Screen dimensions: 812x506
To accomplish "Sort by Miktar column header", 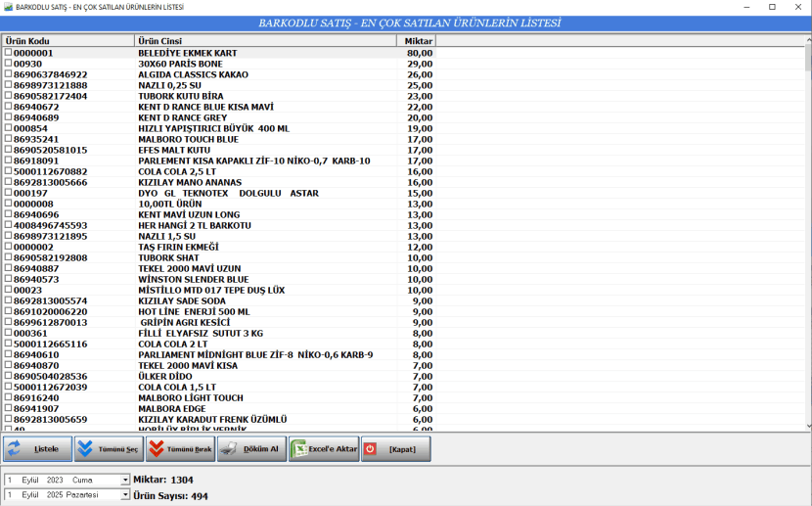I will point(417,41).
